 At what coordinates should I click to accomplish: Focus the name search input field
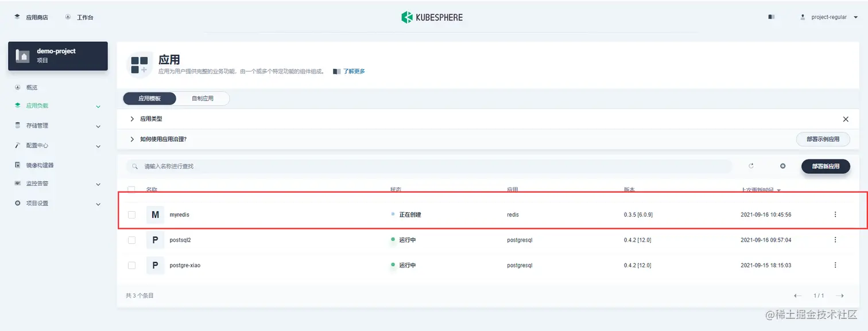pyautogui.click(x=429, y=166)
